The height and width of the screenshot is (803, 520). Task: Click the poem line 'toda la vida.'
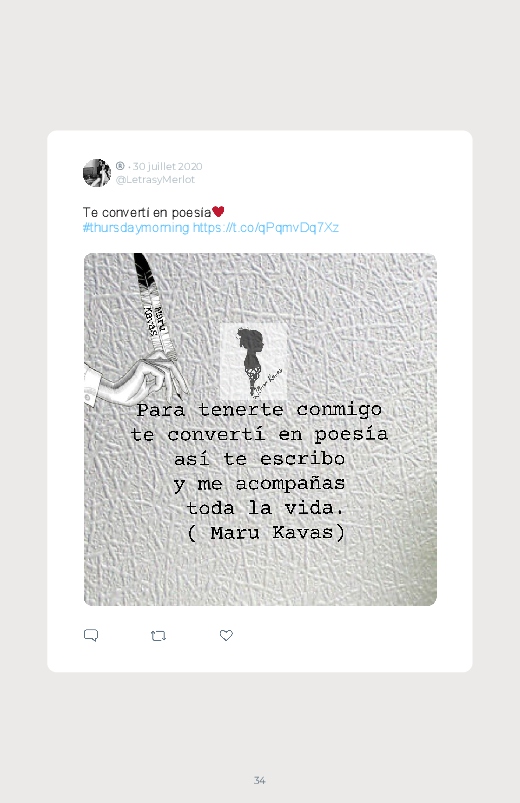tap(265, 508)
